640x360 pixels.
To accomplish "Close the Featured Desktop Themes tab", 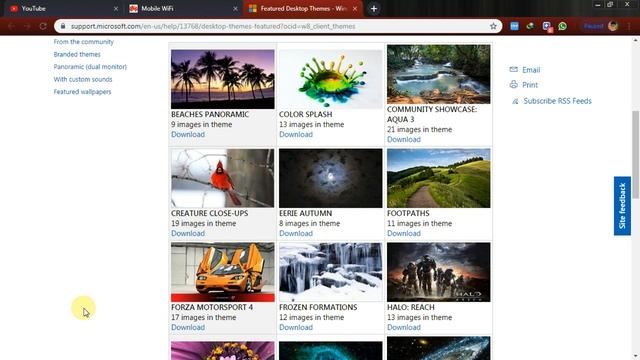I will [x=355, y=9].
